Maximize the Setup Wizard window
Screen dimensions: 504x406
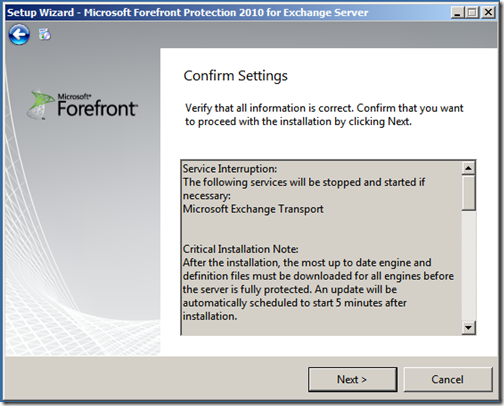click(x=472, y=13)
